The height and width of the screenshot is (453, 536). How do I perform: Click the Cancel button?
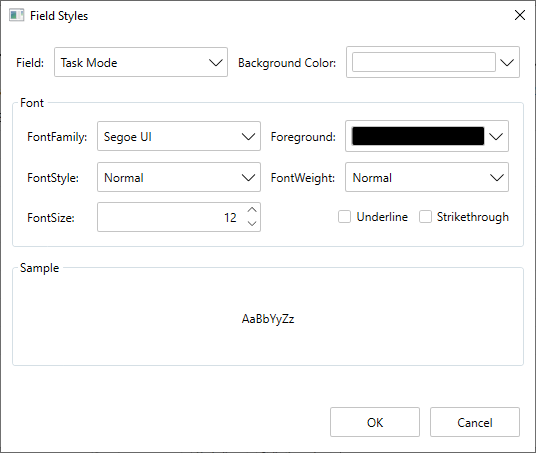tap(475, 422)
